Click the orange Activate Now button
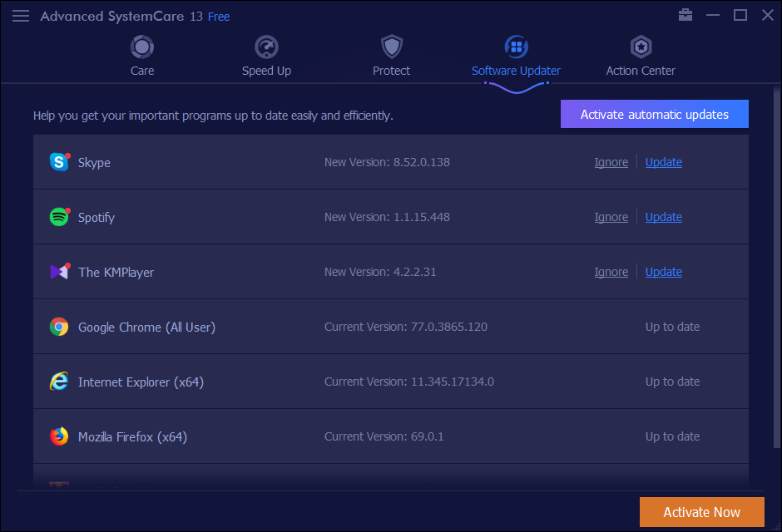Image resolution: width=782 pixels, height=532 pixels. pos(701,512)
